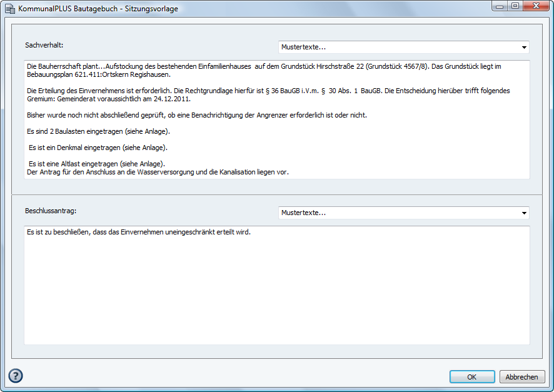Screen dimensions: 554x392
Task: Close the Sitzungsvorlage dialog window
Action: (536, 6)
